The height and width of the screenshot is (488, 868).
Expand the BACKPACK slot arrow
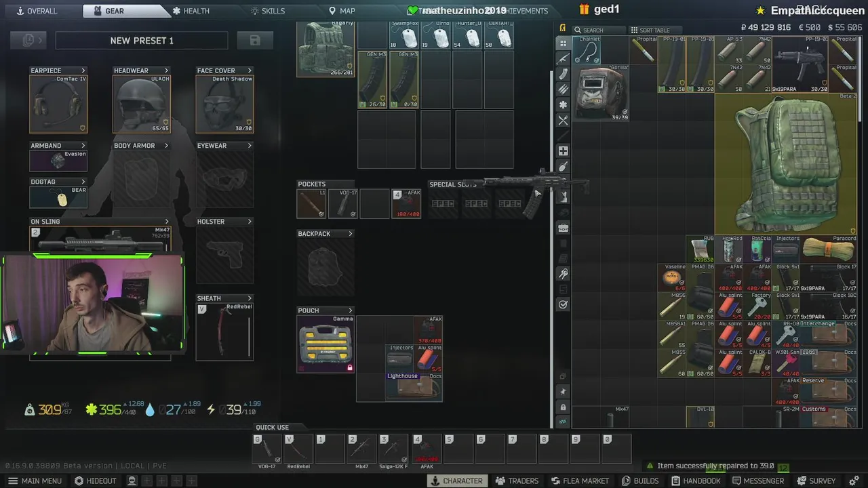pyautogui.click(x=350, y=234)
